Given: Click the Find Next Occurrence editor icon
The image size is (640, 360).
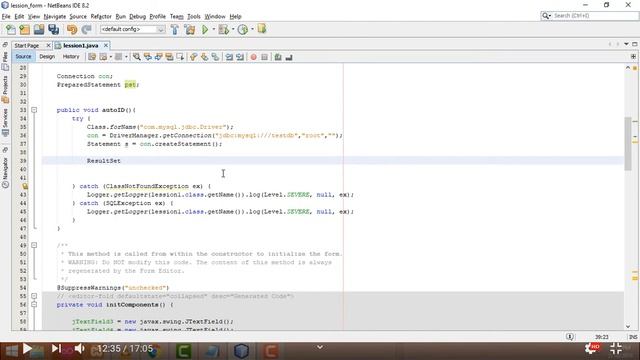Looking at the screenshot, I should (158, 57).
